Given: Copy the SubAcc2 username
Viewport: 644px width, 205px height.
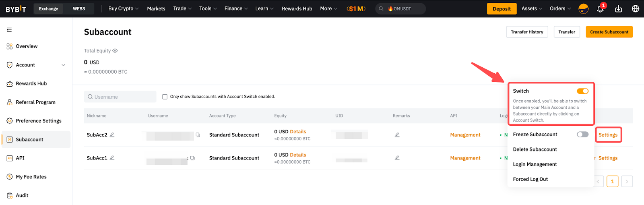Looking at the screenshot, I should click(198, 135).
